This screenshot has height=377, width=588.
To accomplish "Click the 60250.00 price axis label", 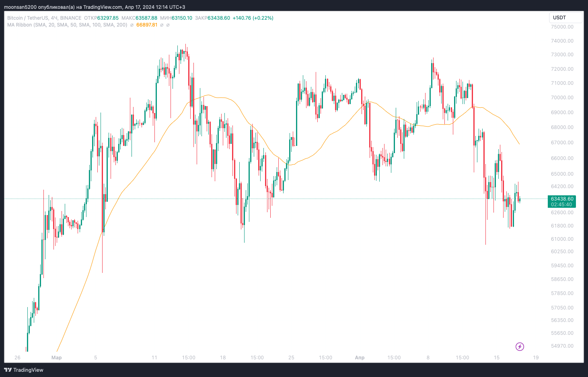I will (x=562, y=252).
